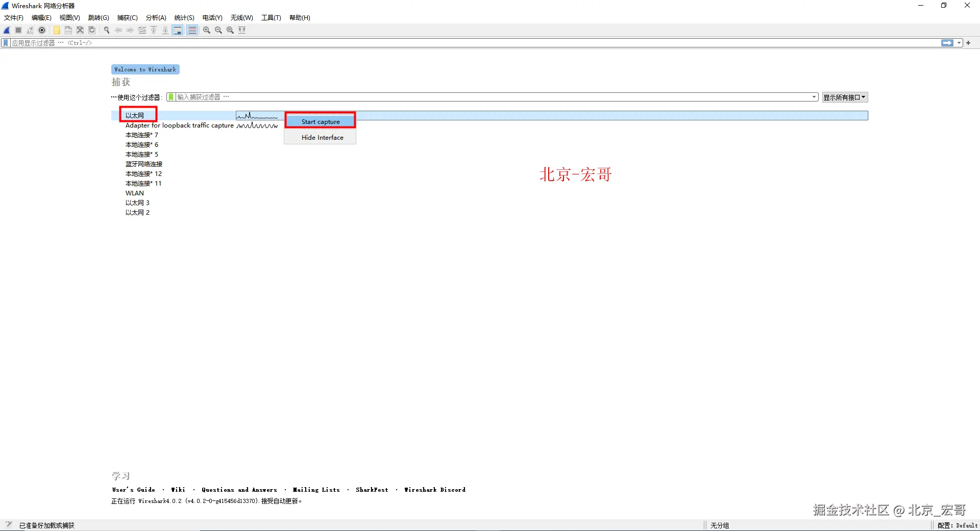Open the 电话(Y) menu
The image size is (980, 531).
[212, 18]
